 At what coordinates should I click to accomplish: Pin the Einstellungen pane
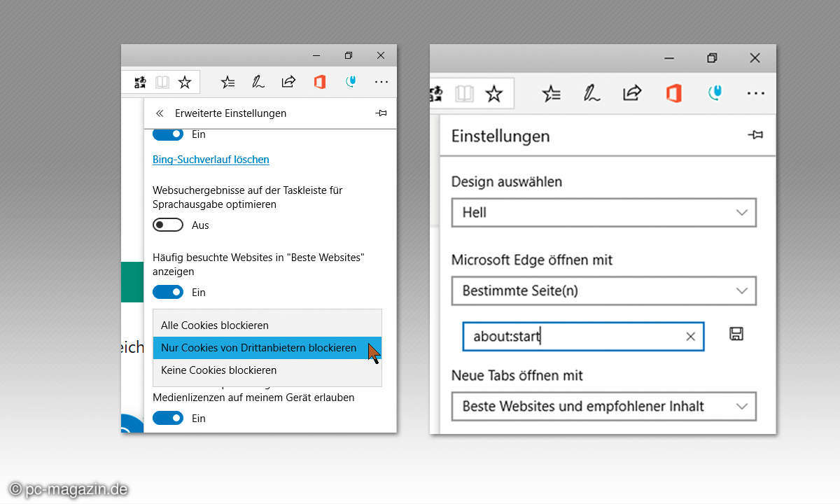point(755,135)
